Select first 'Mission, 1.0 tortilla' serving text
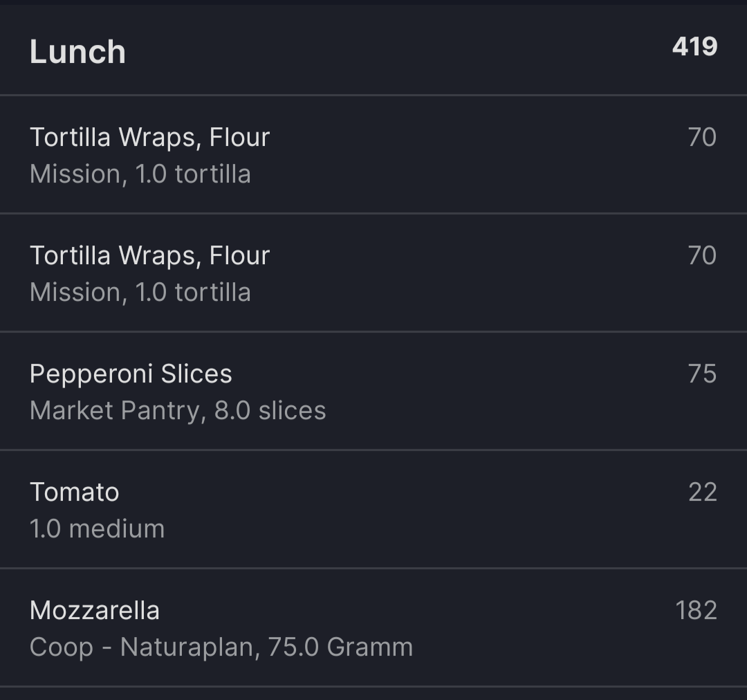The width and height of the screenshot is (747, 700). coord(140,174)
